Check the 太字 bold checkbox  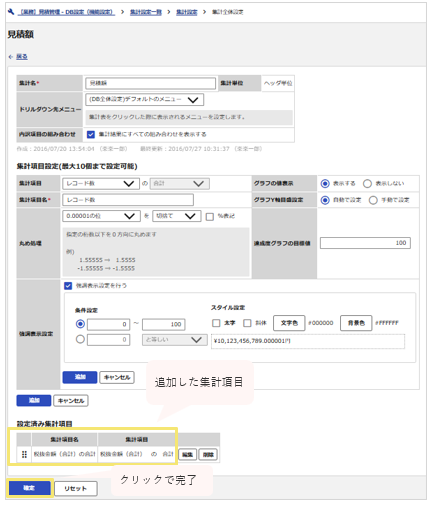coord(216,323)
